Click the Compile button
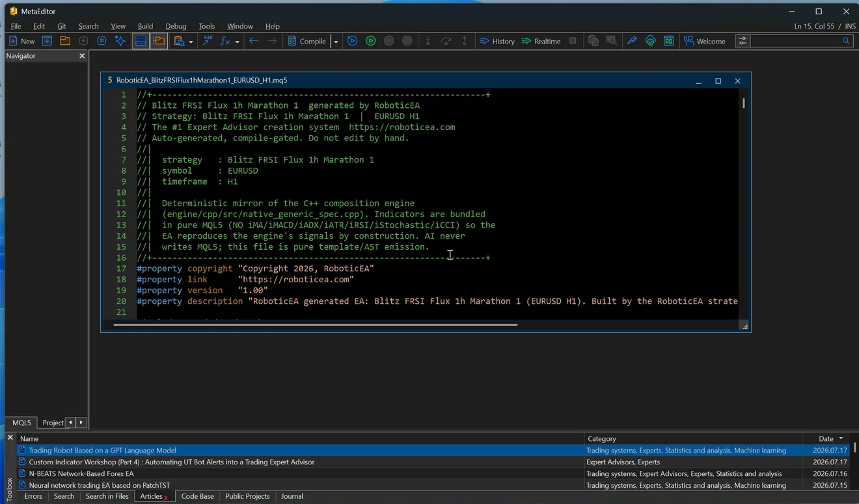The image size is (859, 504). [x=307, y=41]
